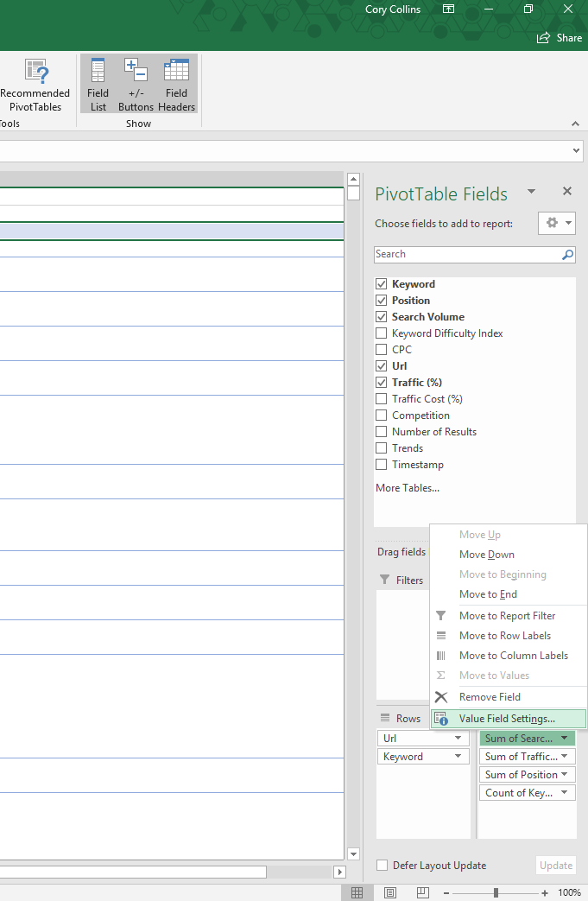Click the search magnifier in fields box
The height and width of the screenshot is (901, 588).
[x=567, y=255]
